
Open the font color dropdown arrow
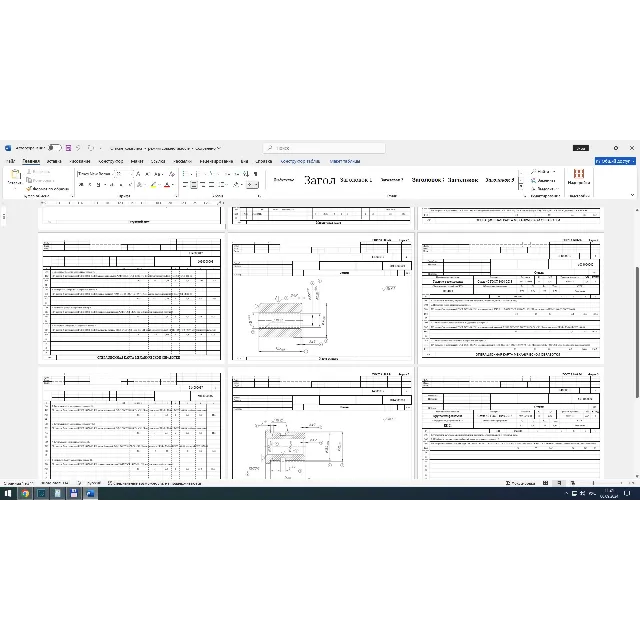(173, 185)
